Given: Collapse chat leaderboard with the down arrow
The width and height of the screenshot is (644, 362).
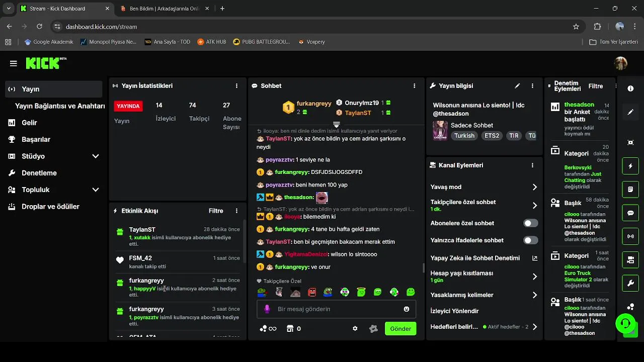Looking at the screenshot, I should coord(337,124).
